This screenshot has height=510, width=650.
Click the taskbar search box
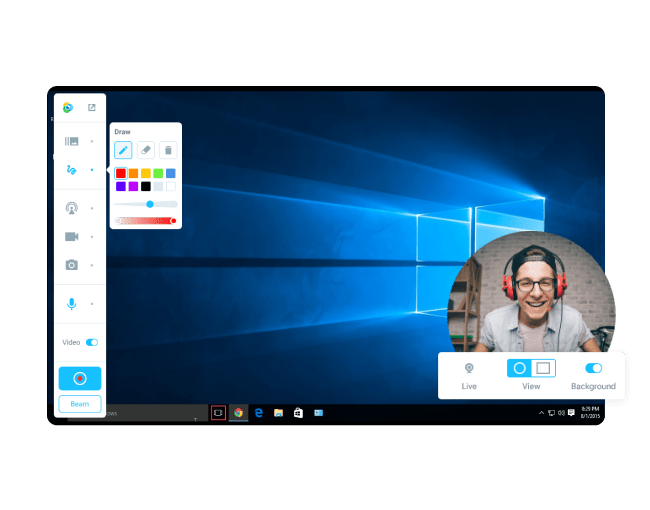click(x=155, y=413)
